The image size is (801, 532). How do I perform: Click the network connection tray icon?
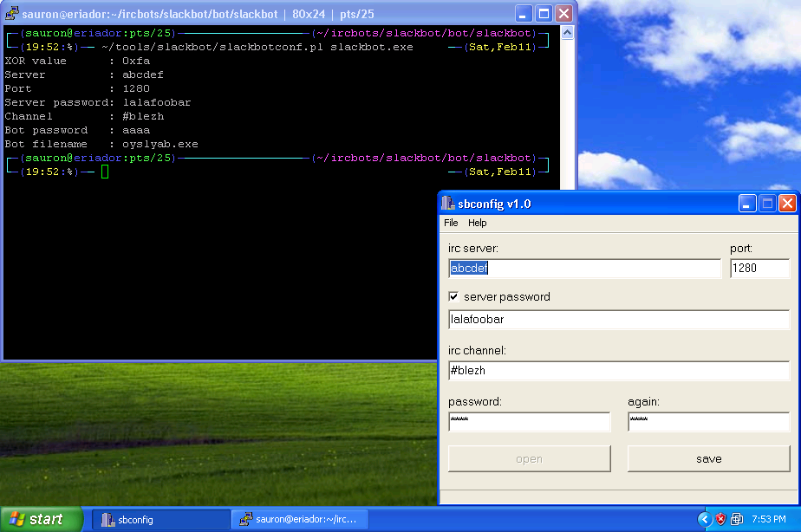(x=737, y=519)
